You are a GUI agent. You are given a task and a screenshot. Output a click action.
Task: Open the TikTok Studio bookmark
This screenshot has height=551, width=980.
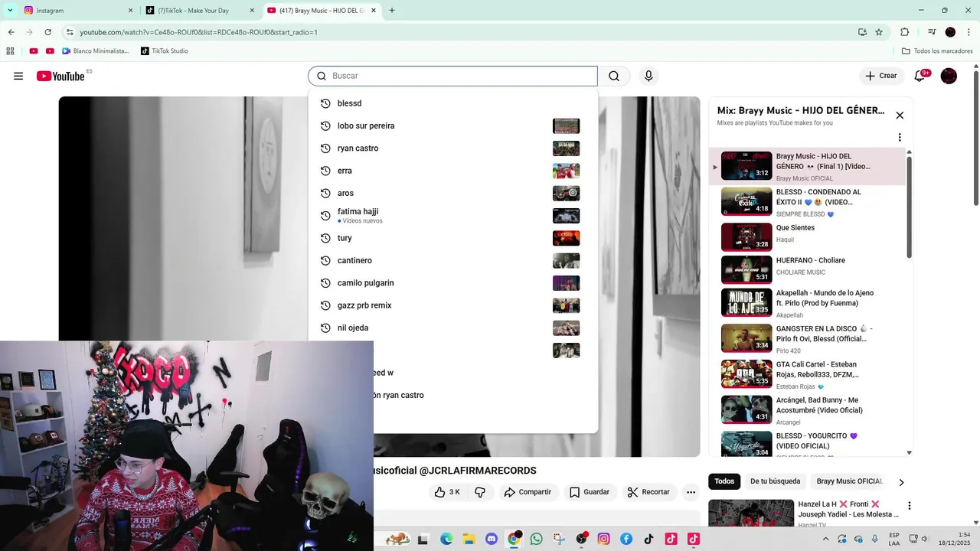pos(164,51)
